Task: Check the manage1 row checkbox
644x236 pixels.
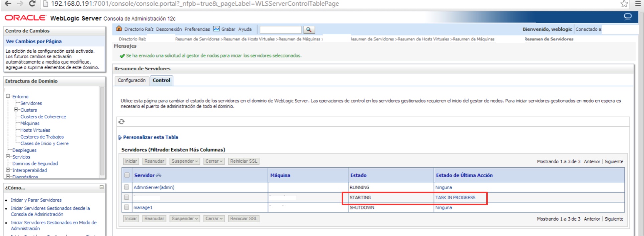Action: tap(127, 207)
